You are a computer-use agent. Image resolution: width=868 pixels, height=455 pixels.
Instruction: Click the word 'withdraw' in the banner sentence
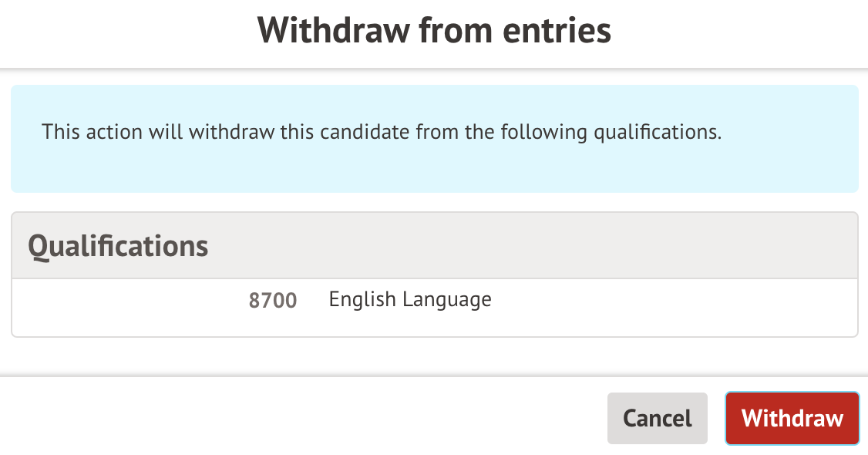coord(230,132)
